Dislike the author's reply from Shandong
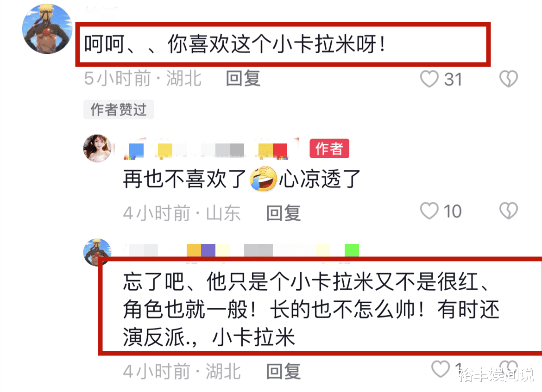The image size is (542, 392). (509, 211)
